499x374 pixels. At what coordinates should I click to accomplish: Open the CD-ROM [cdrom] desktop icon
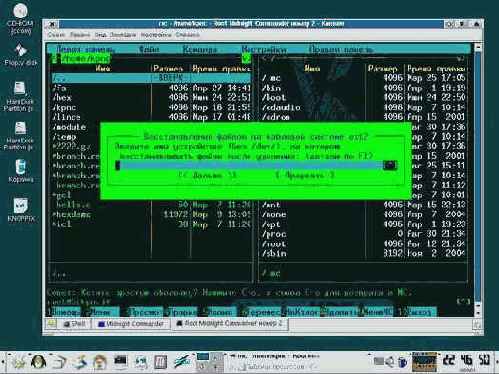click(x=20, y=18)
